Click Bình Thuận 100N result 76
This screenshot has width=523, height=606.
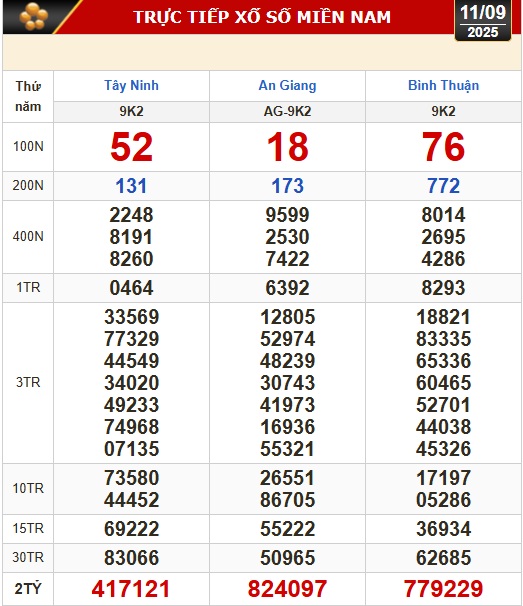coord(443,147)
